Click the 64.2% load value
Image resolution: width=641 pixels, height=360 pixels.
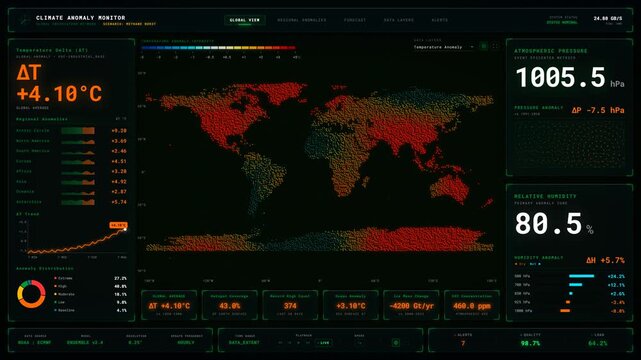point(598,343)
